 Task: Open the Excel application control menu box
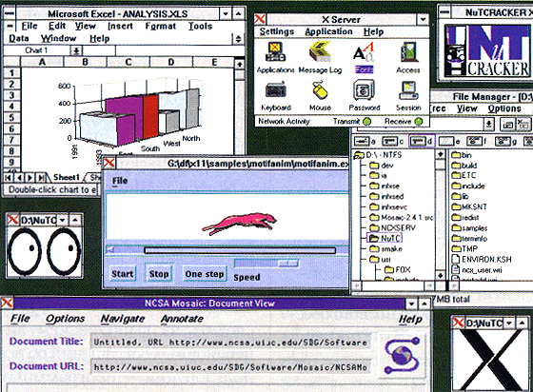(10, 13)
